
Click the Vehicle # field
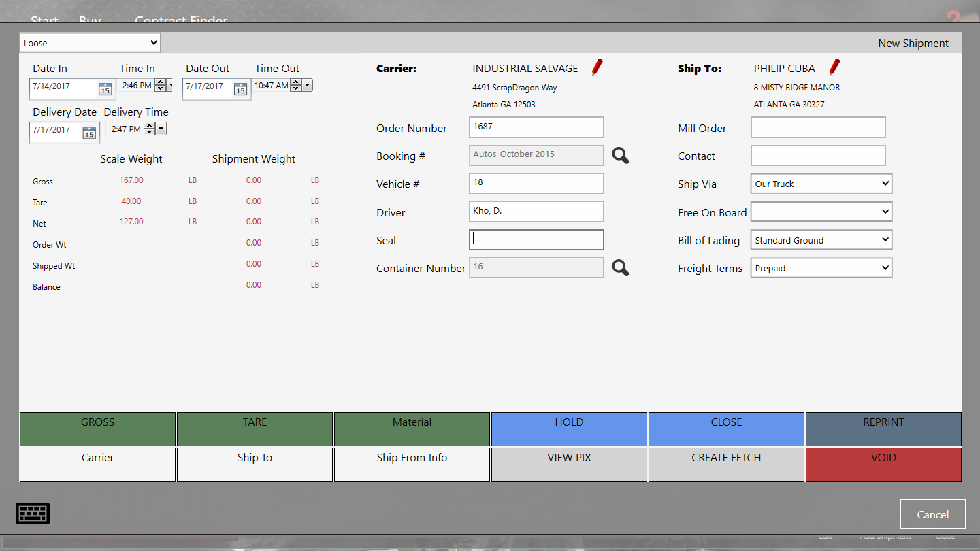[x=536, y=184]
